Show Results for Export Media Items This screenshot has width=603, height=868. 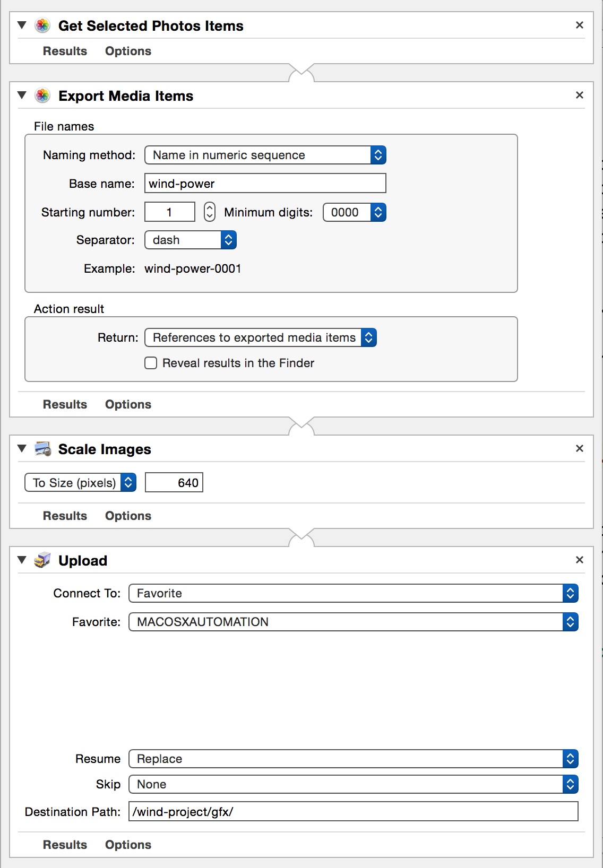tap(65, 404)
